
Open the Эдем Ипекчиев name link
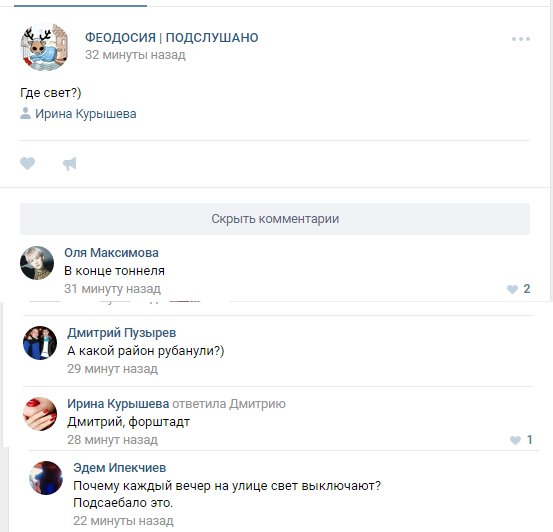(x=120, y=468)
